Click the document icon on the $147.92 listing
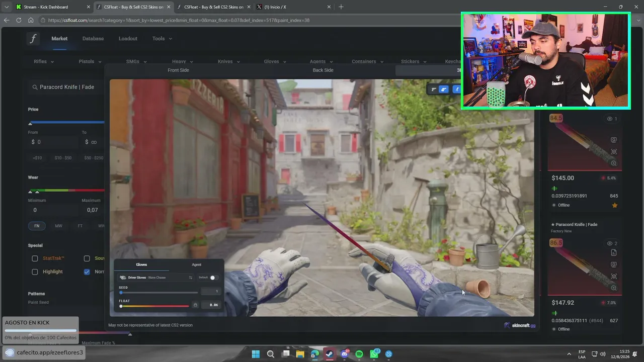Viewport: 644px width, 362px height. (614, 252)
